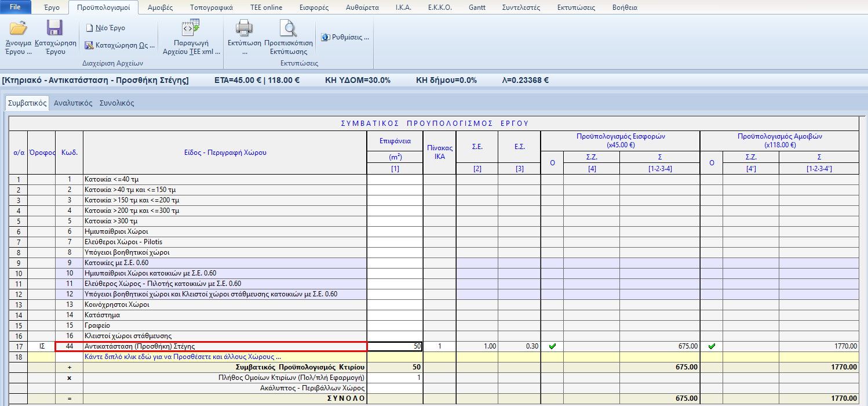Create a new project with Νέο Έργο
Screen dimensions: 868x406
(x=105, y=28)
